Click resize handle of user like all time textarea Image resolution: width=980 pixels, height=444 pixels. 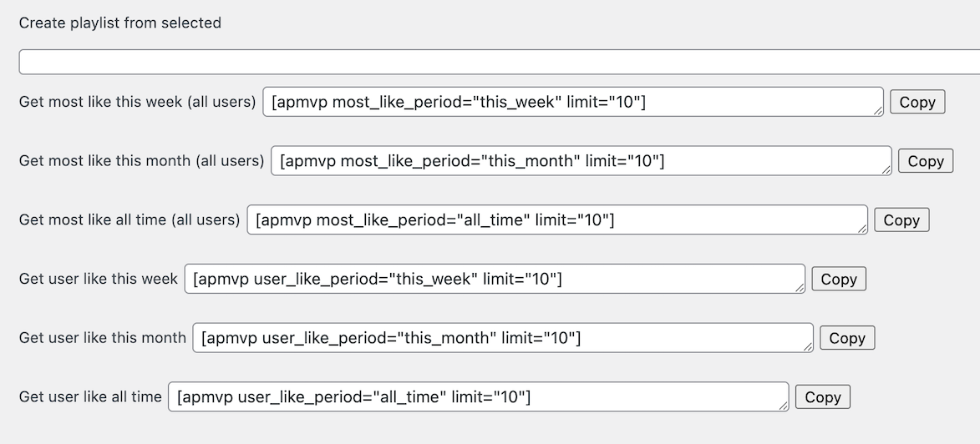coord(783,406)
